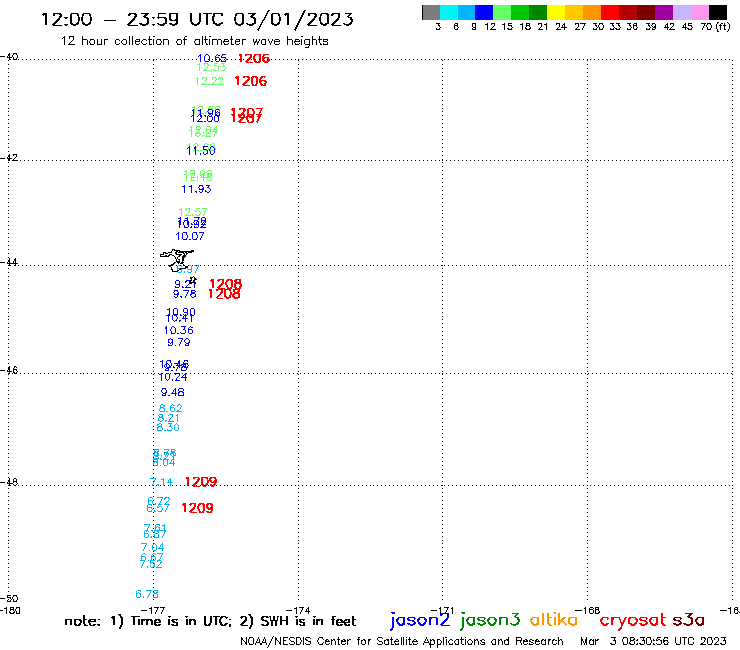Click the orange 'altika' legend label
The image size is (740, 650).
[554, 620]
